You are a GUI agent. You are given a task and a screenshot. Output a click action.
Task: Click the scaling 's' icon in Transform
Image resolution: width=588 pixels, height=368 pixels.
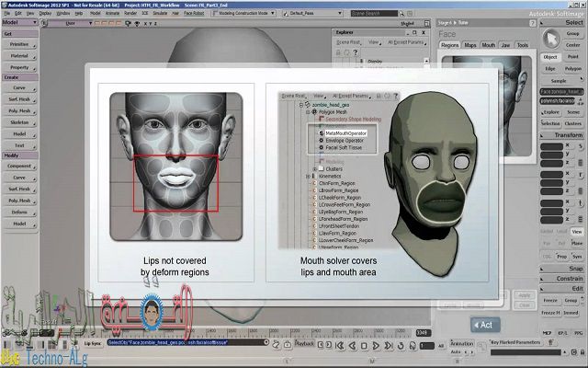click(x=580, y=146)
